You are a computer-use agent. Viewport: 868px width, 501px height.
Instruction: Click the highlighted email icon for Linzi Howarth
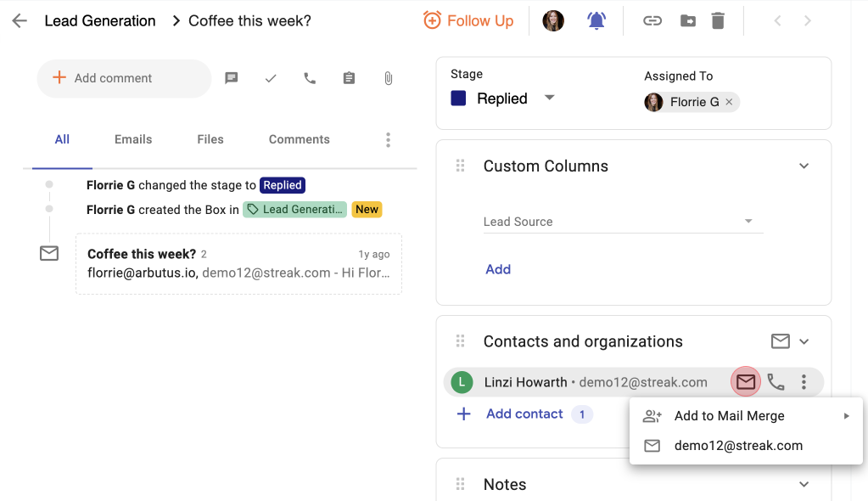click(x=746, y=382)
